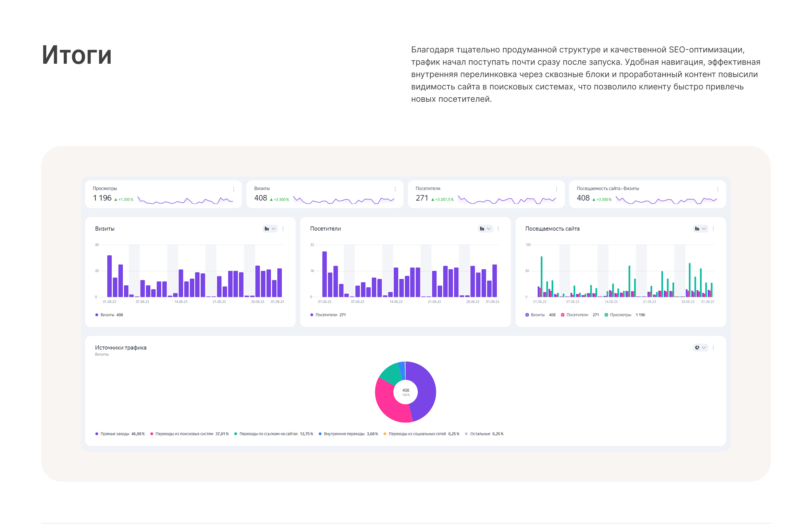This screenshot has width=812, height=524.
Task: Select the Переходы из поисковых систем legend entry
Action: pos(184,434)
